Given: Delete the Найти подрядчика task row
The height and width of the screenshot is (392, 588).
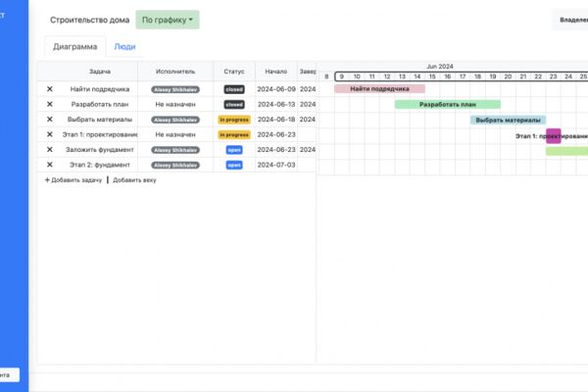Looking at the screenshot, I should [x=50, y=89].
